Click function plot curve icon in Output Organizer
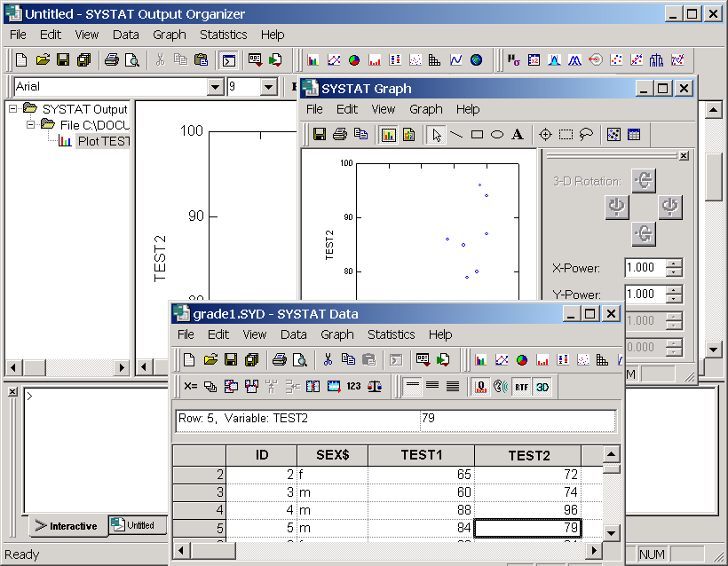 click(x=456, y=59)
